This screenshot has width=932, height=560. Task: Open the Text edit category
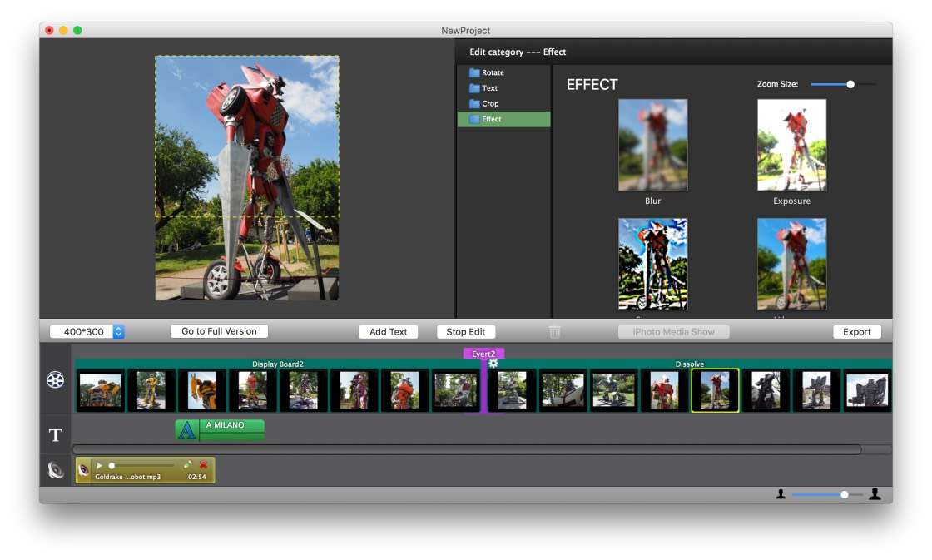(489, 88)
